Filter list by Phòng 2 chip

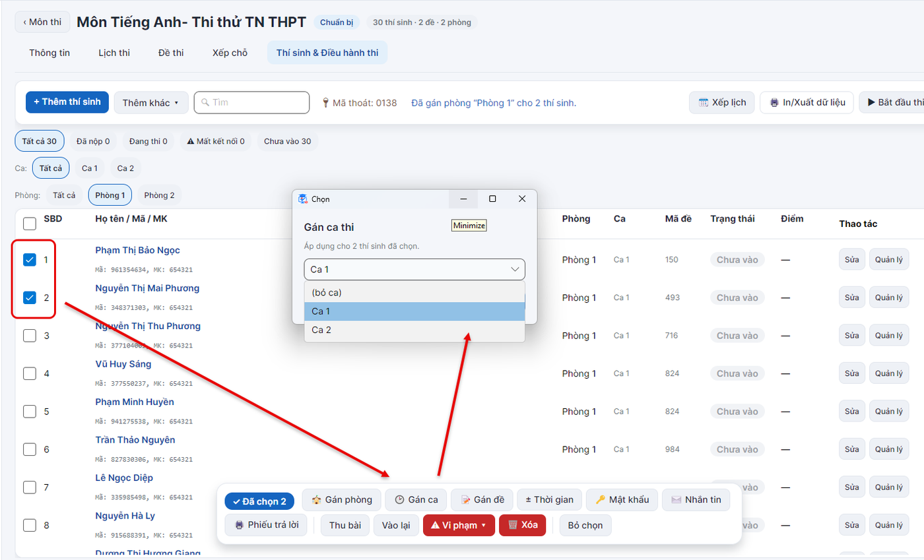pyautogui.click(x=160, y=195)
